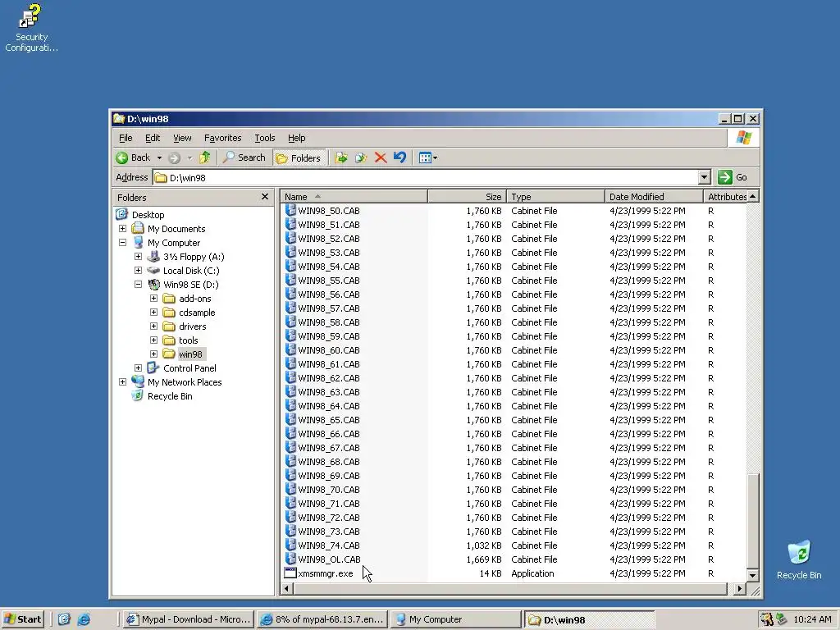Expand the Control Panel tree node
Image resolution: width=840 pixels, height=630 pixels.
coord(138,368)
